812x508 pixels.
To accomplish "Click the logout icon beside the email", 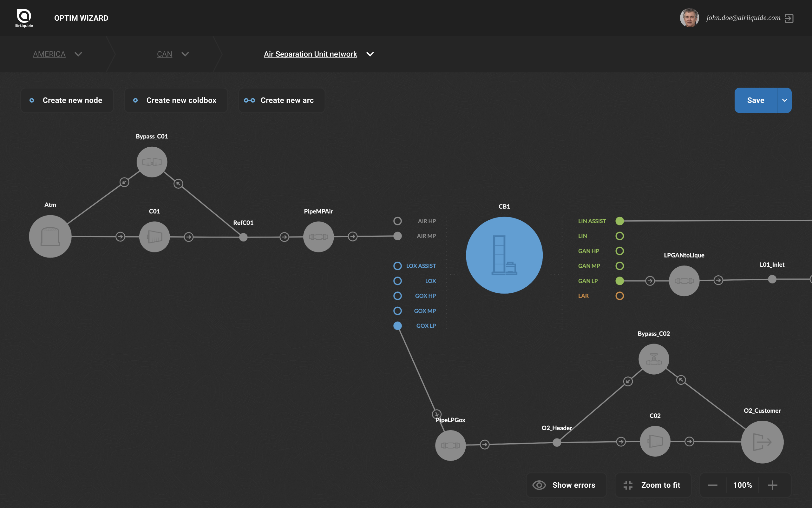I will pos(789,18).
